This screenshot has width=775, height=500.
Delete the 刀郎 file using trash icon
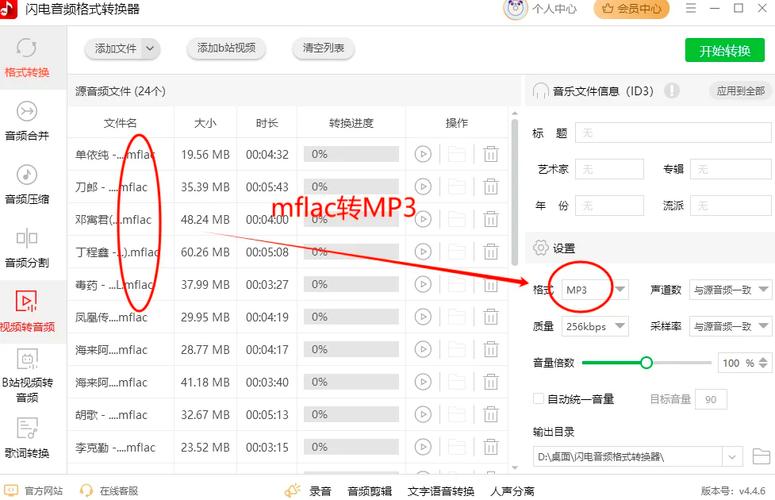(x=491, y=187)
